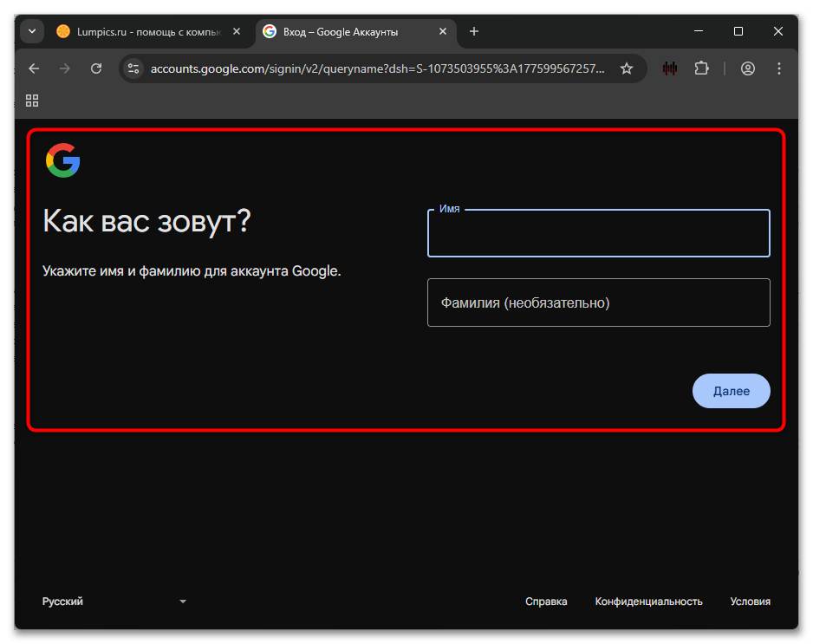The width and height of the screenshot is (813, 644).
Task: Switch to the Lumpics.ru tab
Action: pyautogui.click(x=147, y=31)
